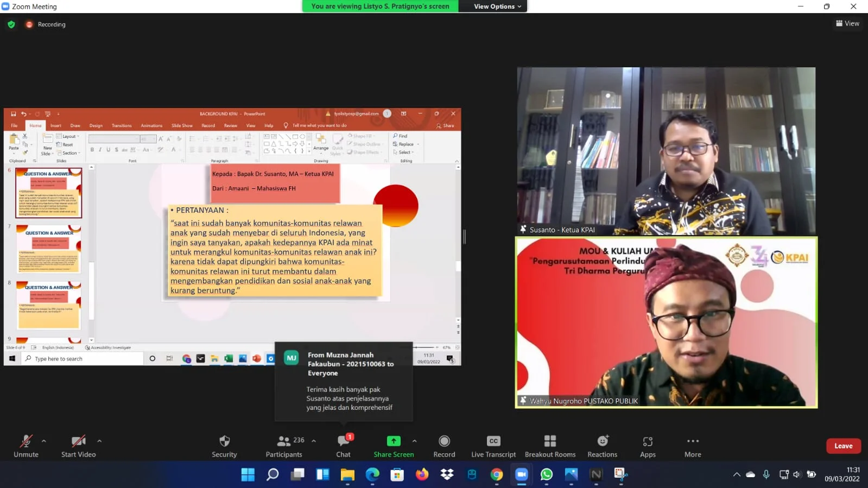868x488 pixels.
Task: Open the Windows Start menu on the taskbar
Action: coord(248,474)
